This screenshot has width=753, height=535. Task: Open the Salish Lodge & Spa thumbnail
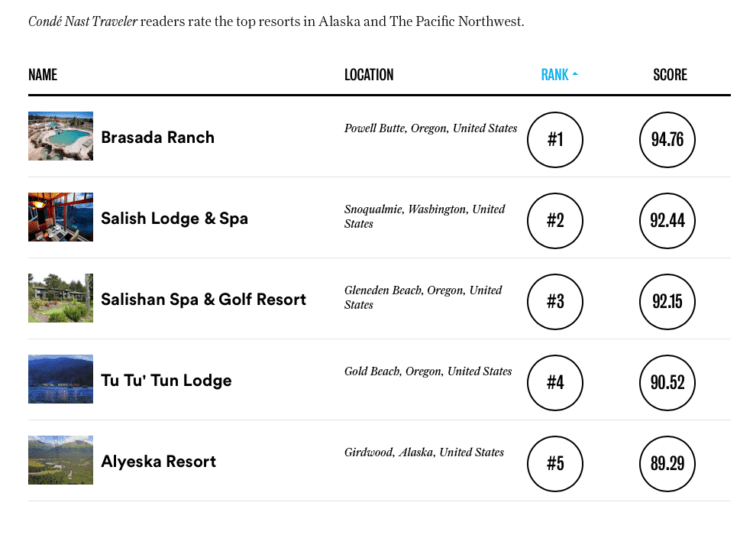[60, 217]
